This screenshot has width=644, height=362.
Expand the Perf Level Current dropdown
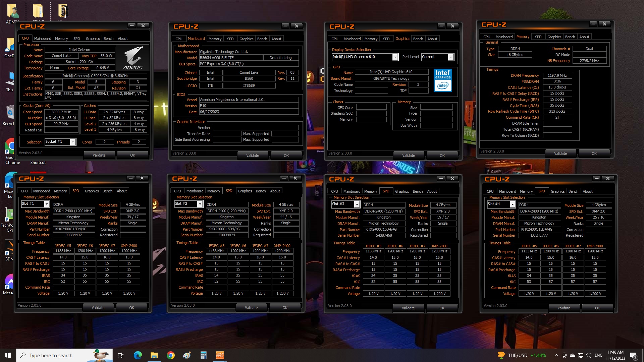click(x=451, y=57)
